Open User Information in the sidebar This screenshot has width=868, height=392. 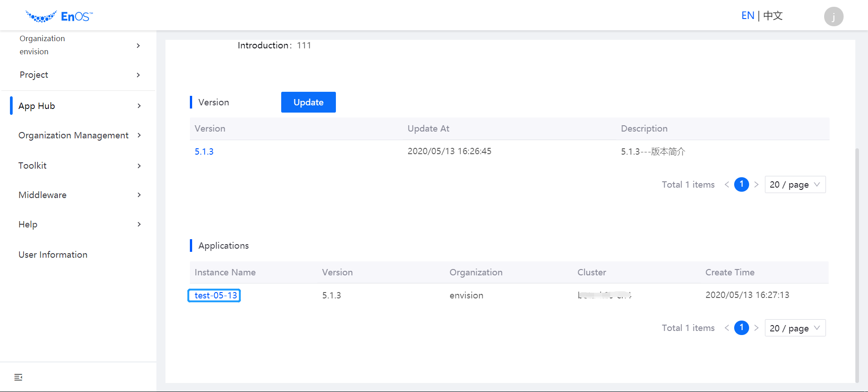[53, 255]
